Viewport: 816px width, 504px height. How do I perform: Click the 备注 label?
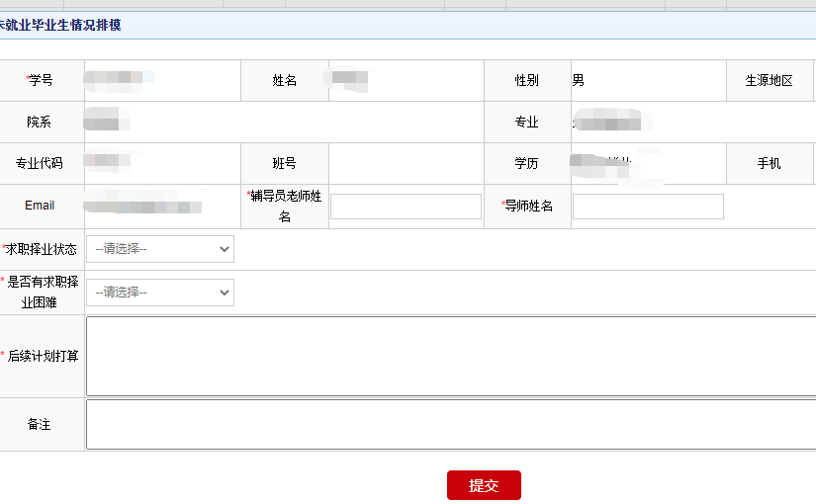(39, 424)
